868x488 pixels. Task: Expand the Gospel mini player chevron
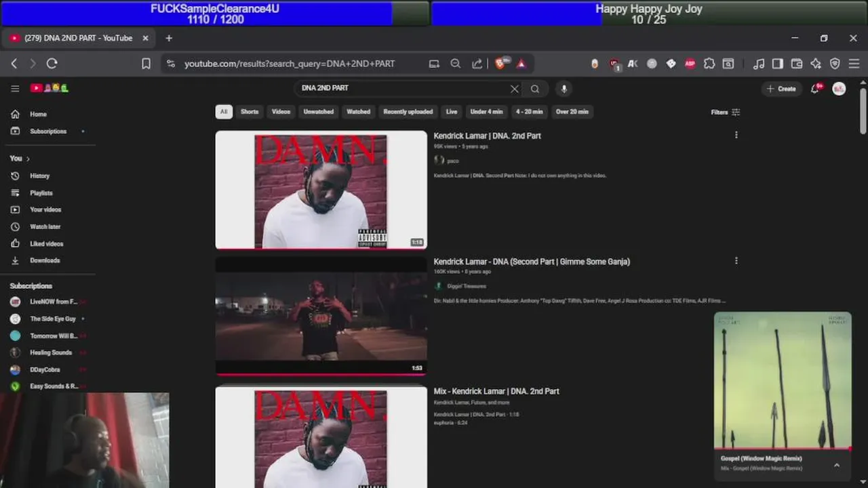pyautogui.click(x=837, y=465)
